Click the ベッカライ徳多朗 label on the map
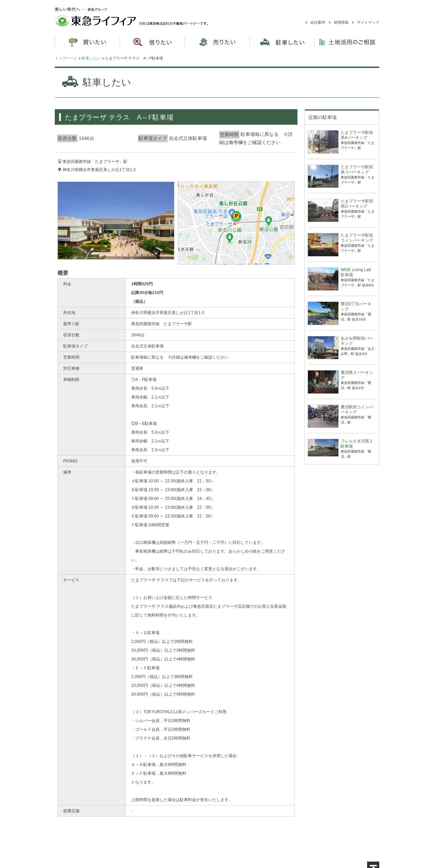 tap(199, 187)
